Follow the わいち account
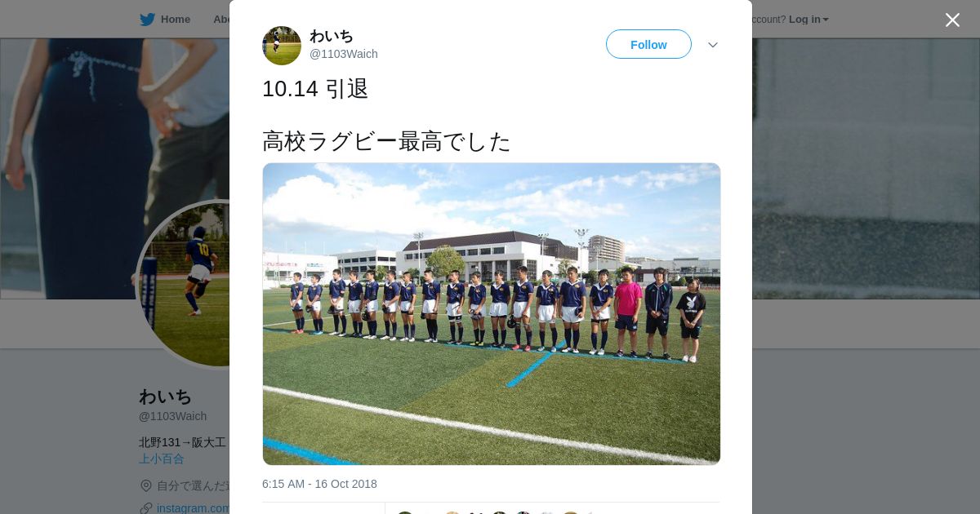The image size is (980, 514). [x=648, y=44]
